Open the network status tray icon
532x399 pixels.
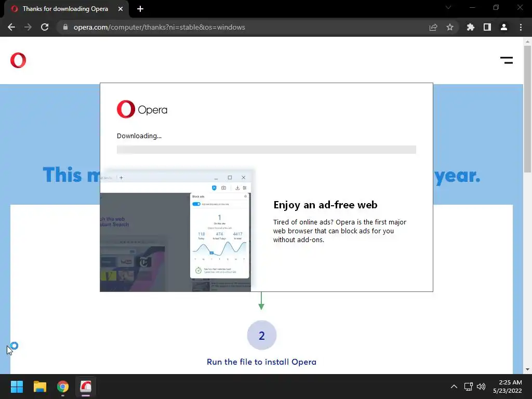[x=469, y=387]
